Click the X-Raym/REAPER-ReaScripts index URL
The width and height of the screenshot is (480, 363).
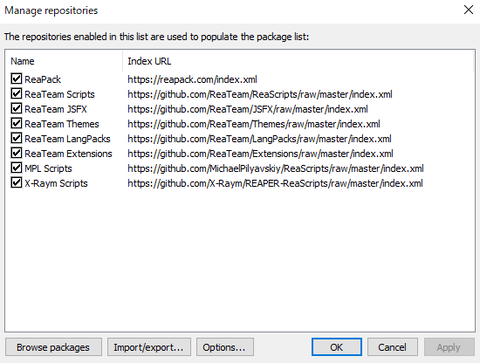coord(275,183)
